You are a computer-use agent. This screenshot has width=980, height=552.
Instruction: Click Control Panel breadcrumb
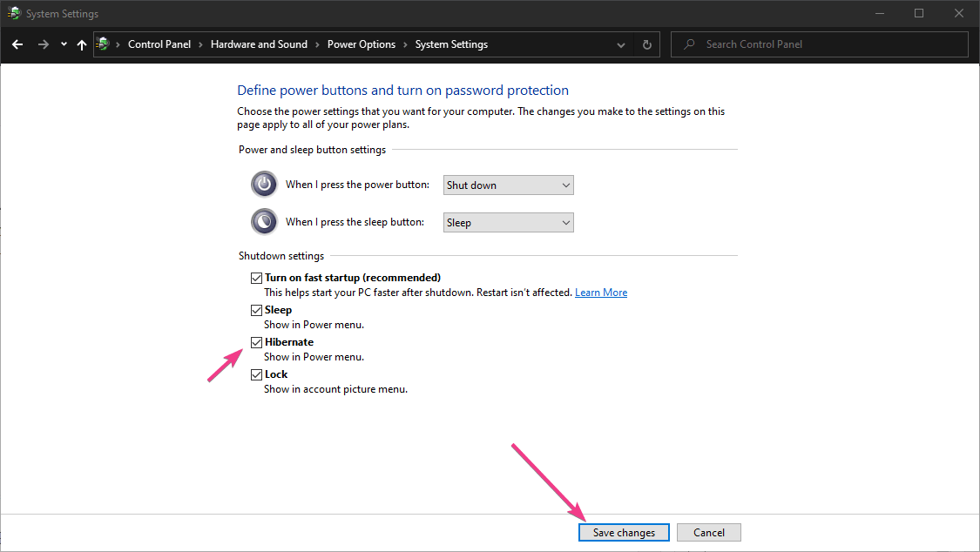pos(159,44)
